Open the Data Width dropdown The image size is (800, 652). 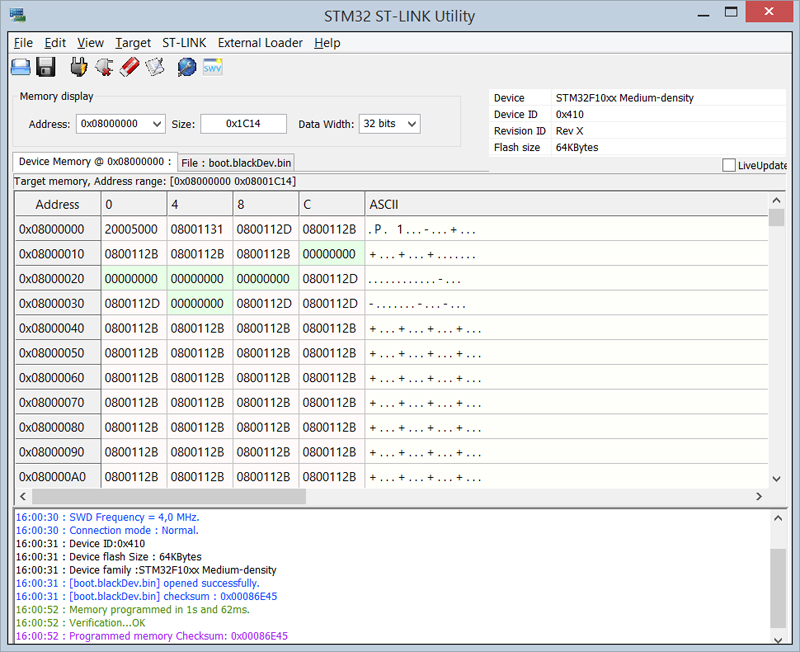pyautogui.click(x=412, y=124)
